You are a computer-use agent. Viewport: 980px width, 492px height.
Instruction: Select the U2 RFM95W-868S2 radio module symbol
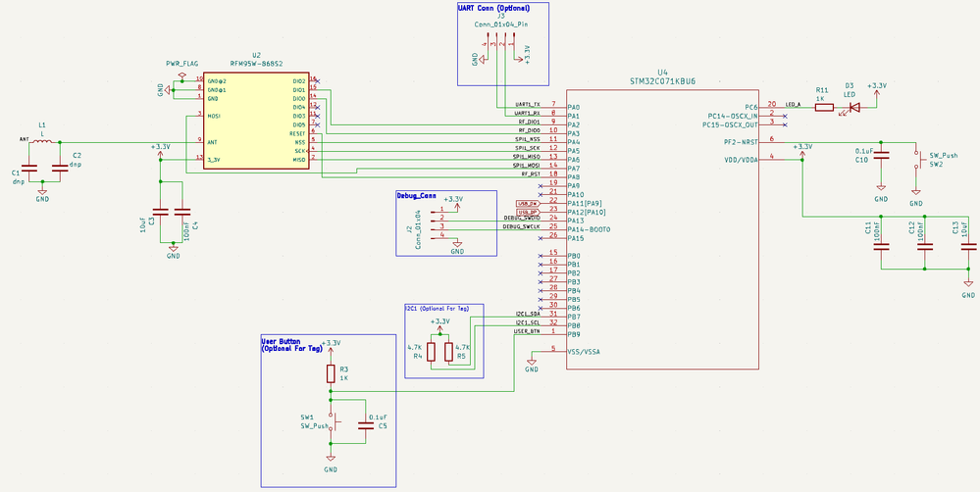tap(256, 121)
